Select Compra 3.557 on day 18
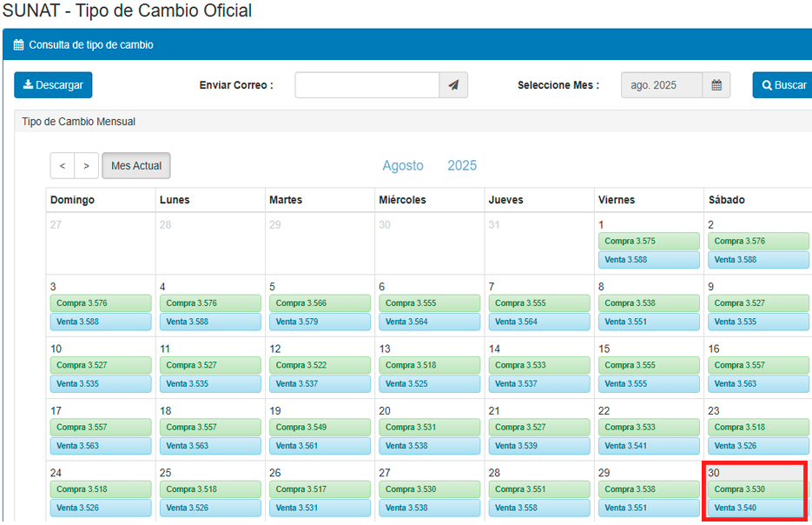 [x=210, y=428]
